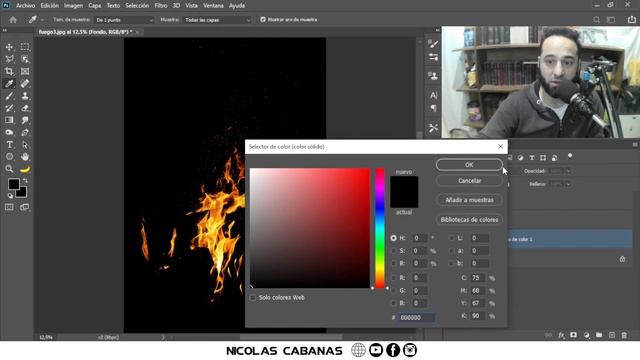640x360 pixels.
Task: Select the Lab a radio button
Action: point(451,251)
